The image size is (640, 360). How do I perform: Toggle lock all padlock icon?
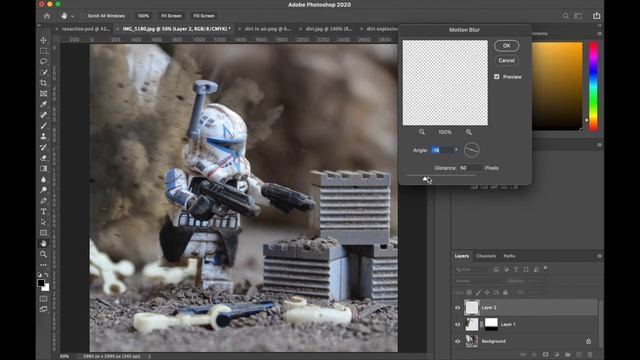click(x=505, y=293)
